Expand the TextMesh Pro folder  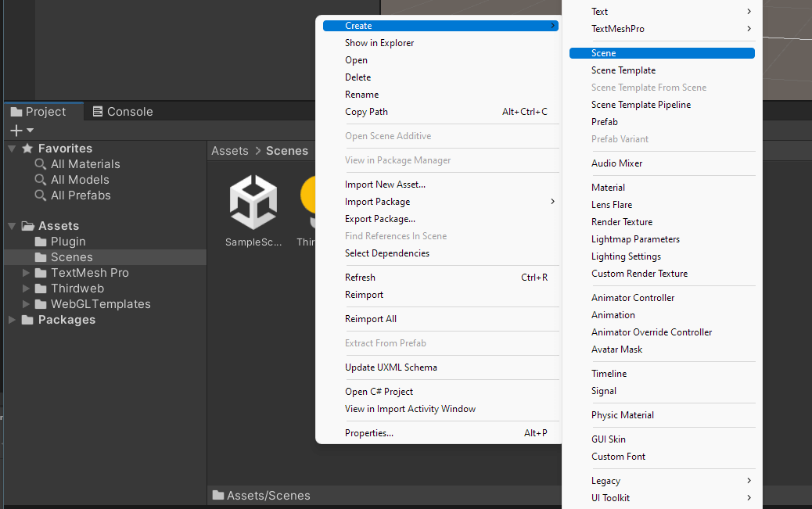[x=25, y=273]
